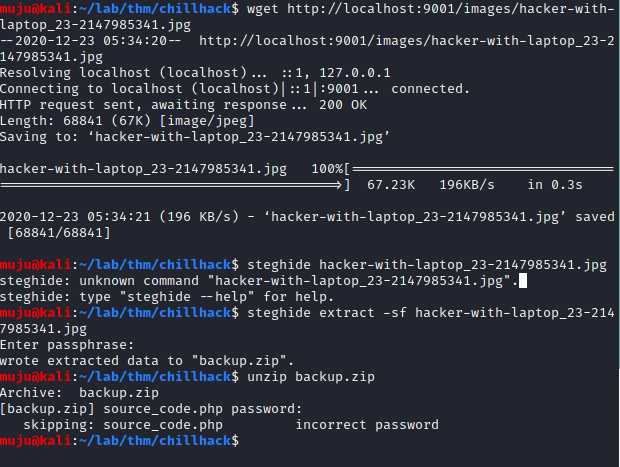Click the wget download progress bar
The height and width of the screenshot is (467, 620).
[307, 177]
